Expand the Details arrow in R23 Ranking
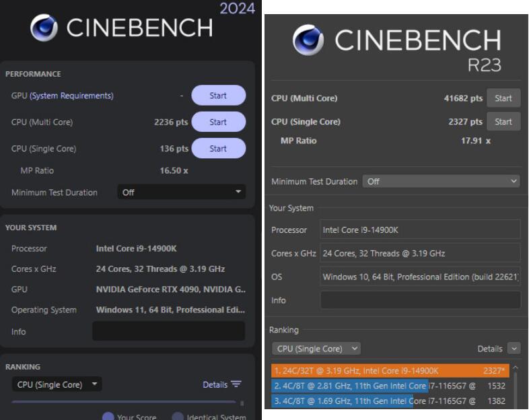 (514, 349)
